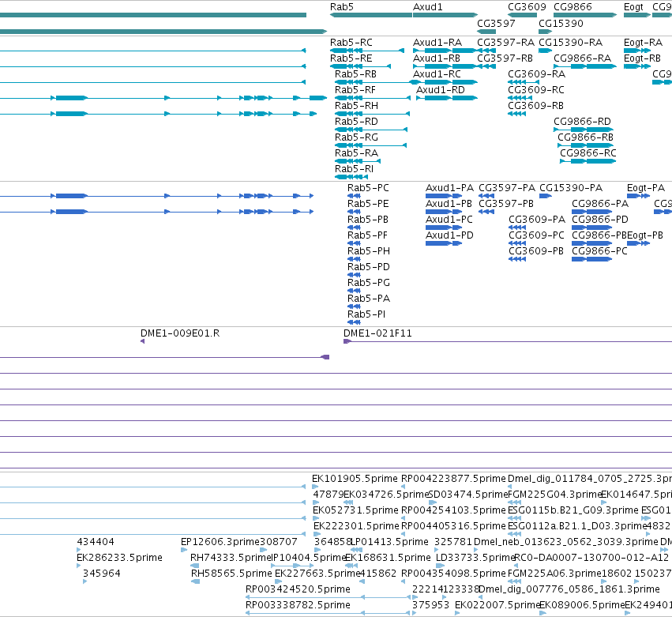Click the CG9866 gene label
Image resolution: width=672 pixels, height=617 pixels.
[x=573, y=7]
